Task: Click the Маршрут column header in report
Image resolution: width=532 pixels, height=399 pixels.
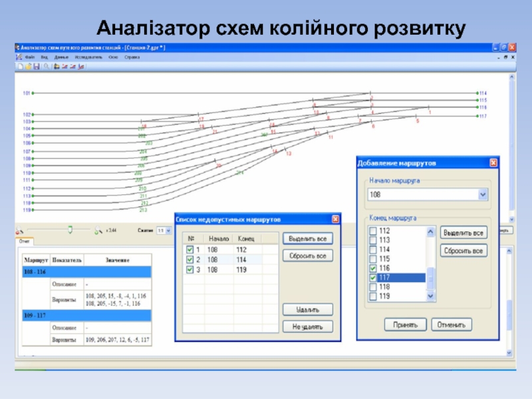Action: coord(36,260)
